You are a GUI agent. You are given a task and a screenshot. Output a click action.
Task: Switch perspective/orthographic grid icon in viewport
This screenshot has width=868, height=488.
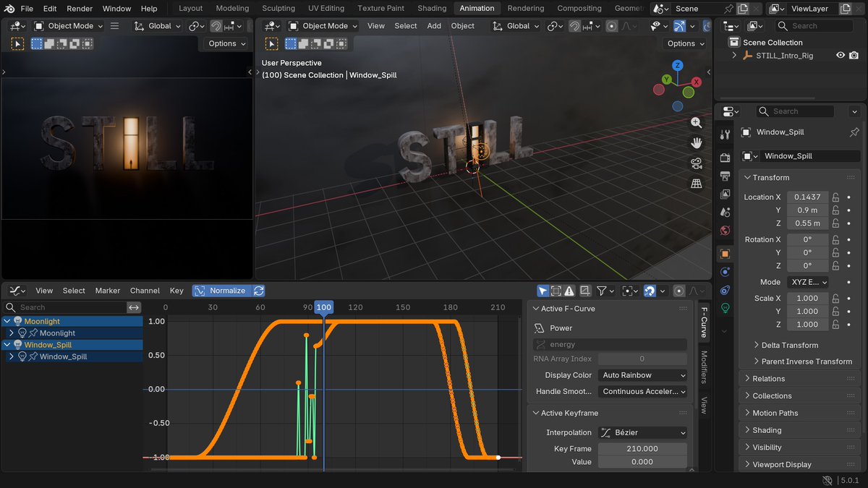(697, 184)
